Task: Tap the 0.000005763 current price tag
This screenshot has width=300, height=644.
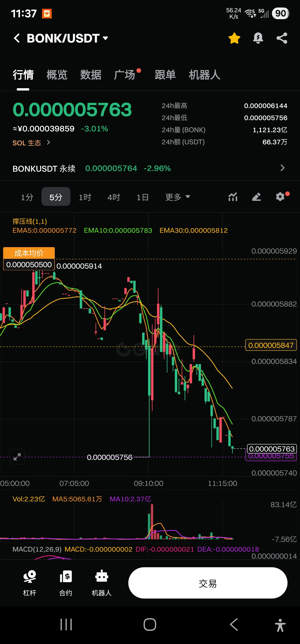Action: [272, 449]
